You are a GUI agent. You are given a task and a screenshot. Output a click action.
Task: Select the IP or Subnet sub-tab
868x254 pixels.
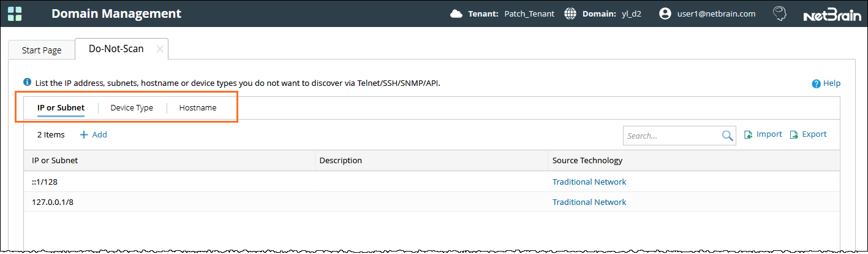(x=61, y=108)
